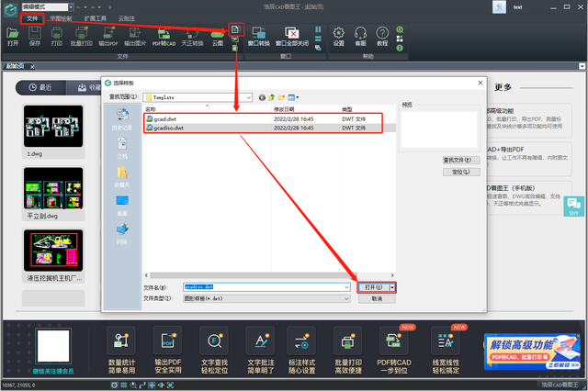Click the fullscreen icon in status bar
Viewport: 588px width, 391px height.
[170, 385]
